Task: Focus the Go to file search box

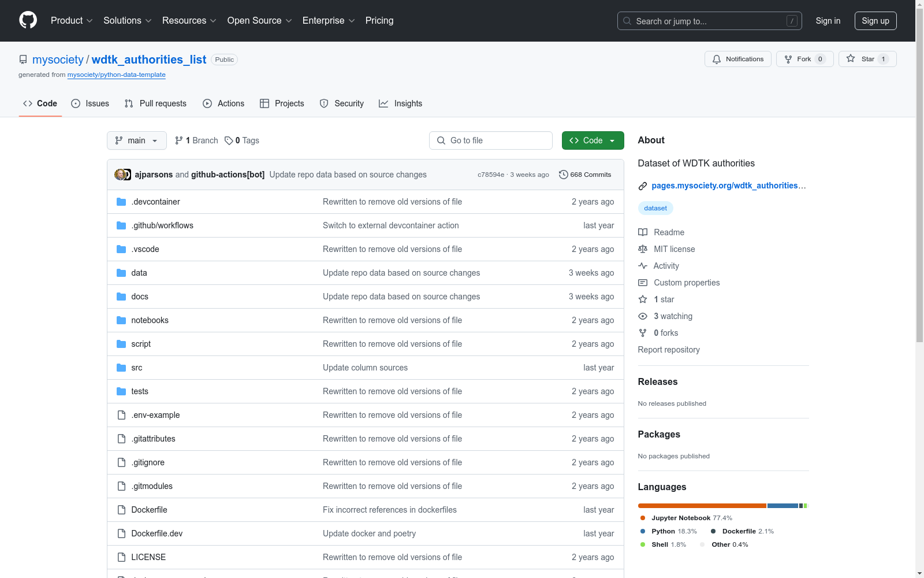Action: click(x=491, y=140)
